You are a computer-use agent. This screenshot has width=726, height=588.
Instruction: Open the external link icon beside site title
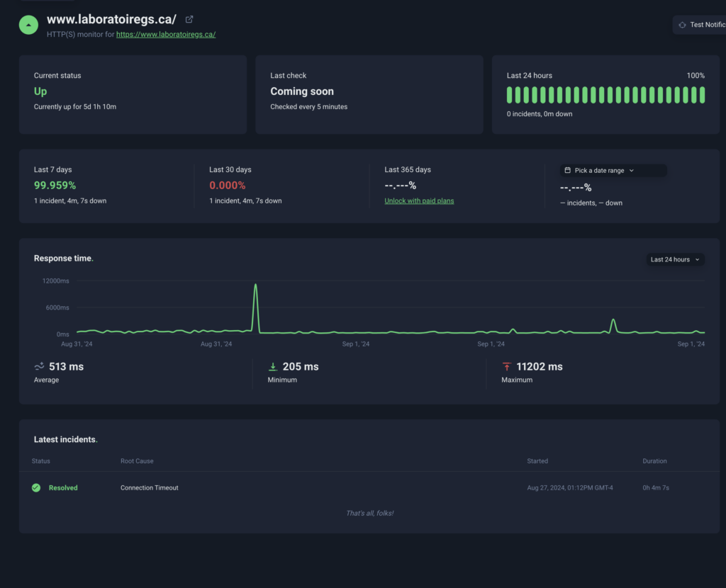click(189, 20)
